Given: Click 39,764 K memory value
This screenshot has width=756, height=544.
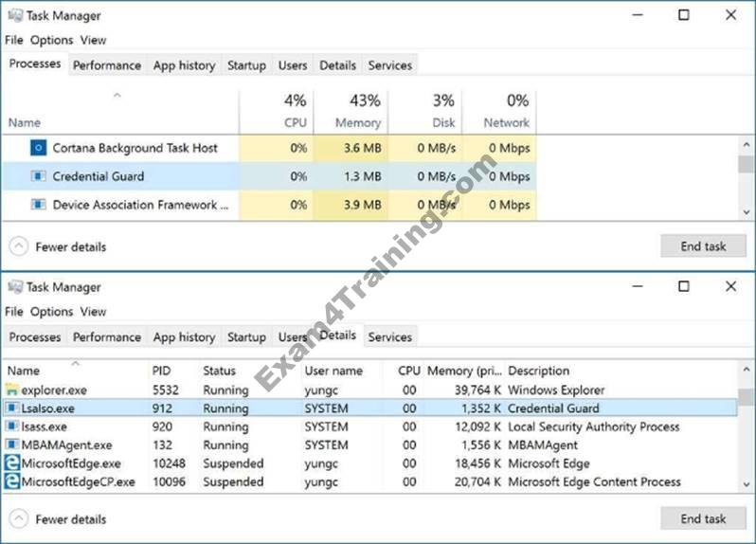Looking at the screenshot, I should (x=477, y=390).
